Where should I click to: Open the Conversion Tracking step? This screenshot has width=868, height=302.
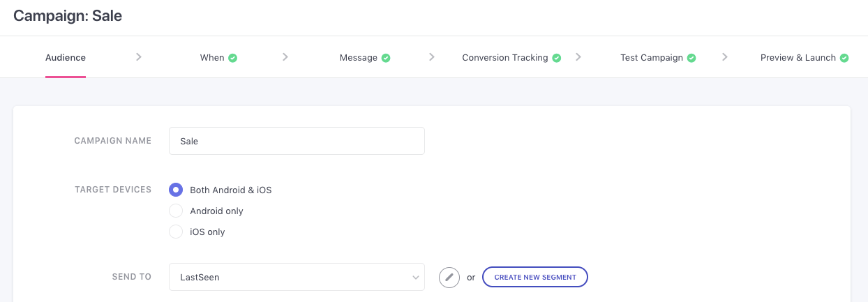(x=504, y=58)
